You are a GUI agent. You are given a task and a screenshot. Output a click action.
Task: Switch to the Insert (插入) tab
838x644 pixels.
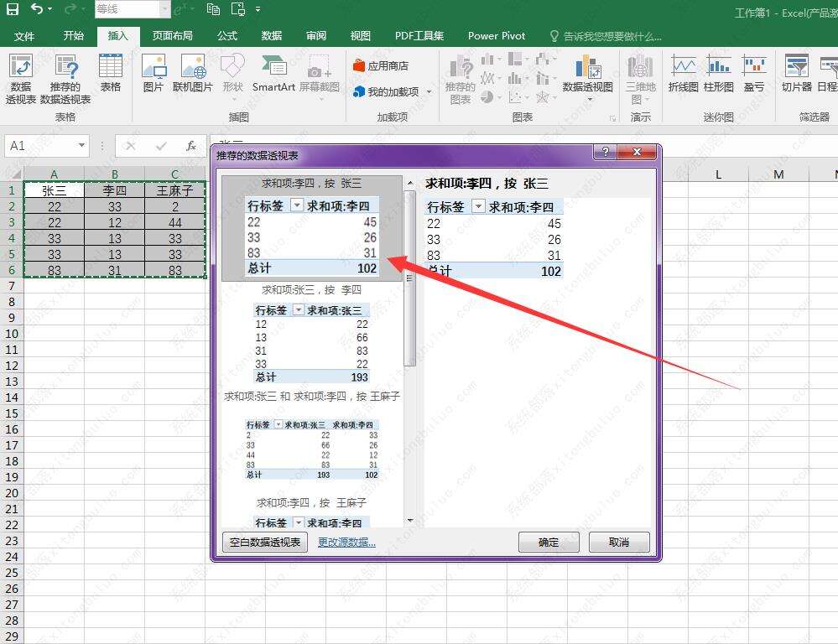click(118, 35)
